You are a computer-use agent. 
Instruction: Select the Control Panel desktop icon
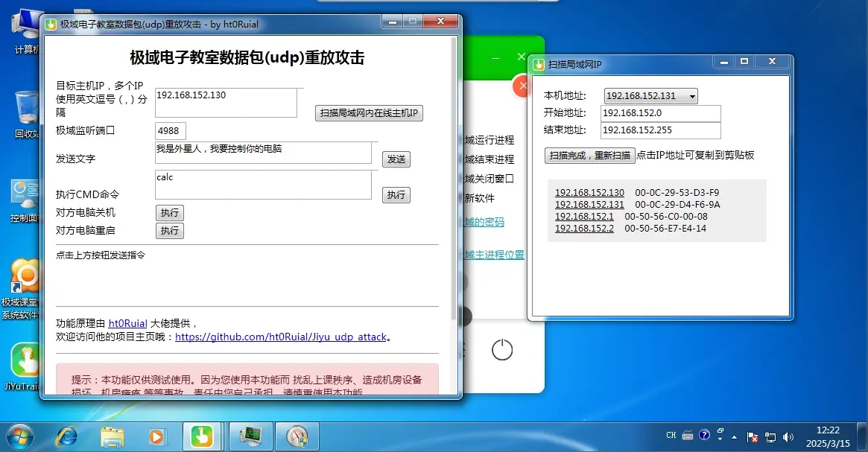click(25, 200)
